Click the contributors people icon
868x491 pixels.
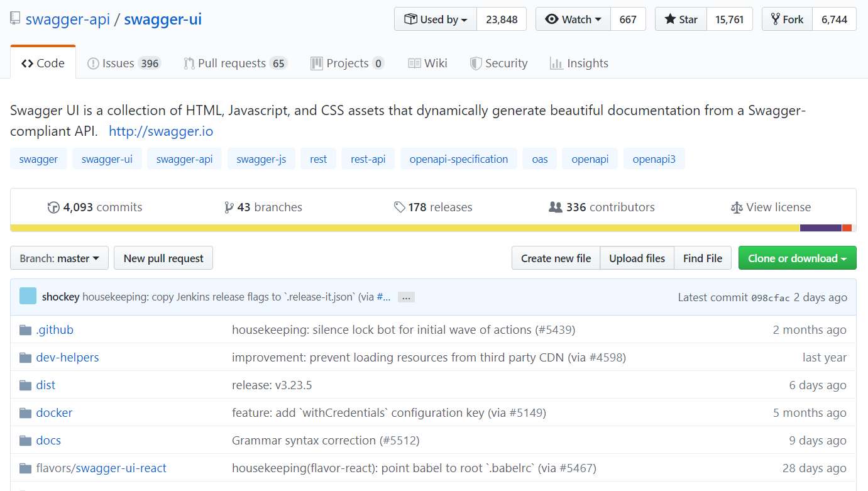(555, 207)
